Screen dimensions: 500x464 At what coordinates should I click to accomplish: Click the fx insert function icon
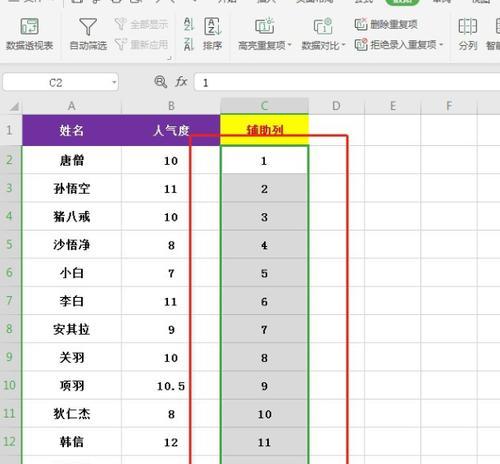point(181,82)
